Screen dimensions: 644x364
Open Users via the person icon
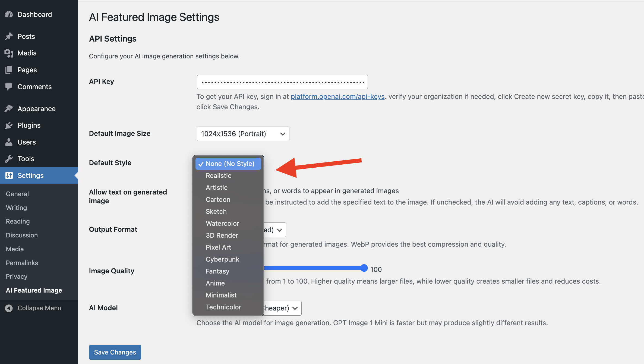pos(9,142)
